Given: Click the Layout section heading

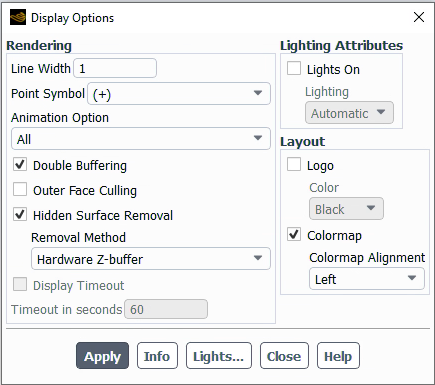Looking at the screenshot, I should [302, 142].
